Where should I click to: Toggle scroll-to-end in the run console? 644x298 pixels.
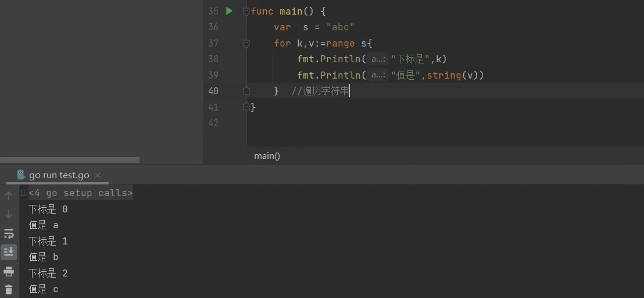9,251
